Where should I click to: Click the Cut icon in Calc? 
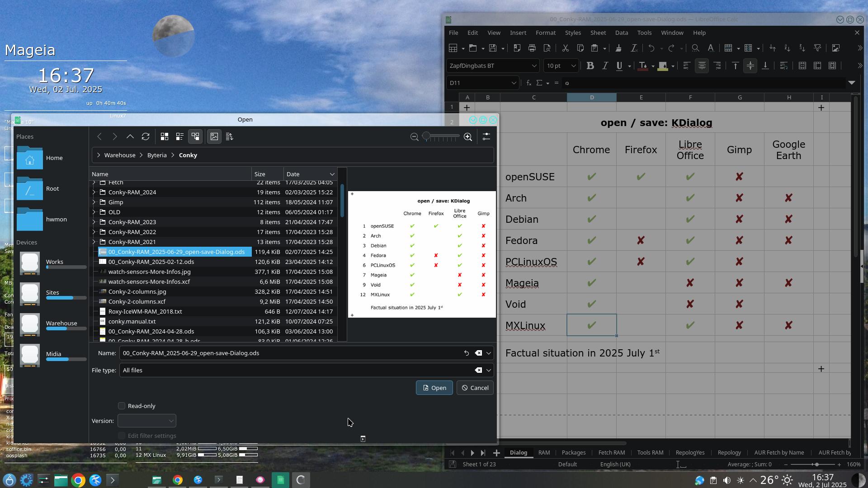(x=565, y=48)
